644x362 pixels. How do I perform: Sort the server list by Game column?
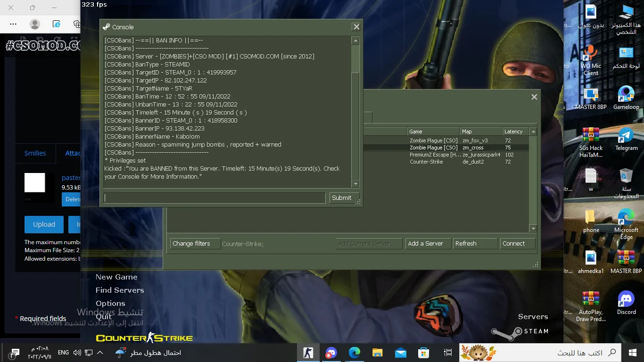(x=434, y=132)
